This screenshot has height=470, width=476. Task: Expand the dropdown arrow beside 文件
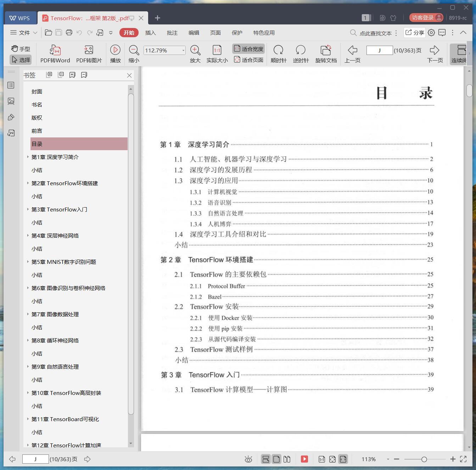35,33
